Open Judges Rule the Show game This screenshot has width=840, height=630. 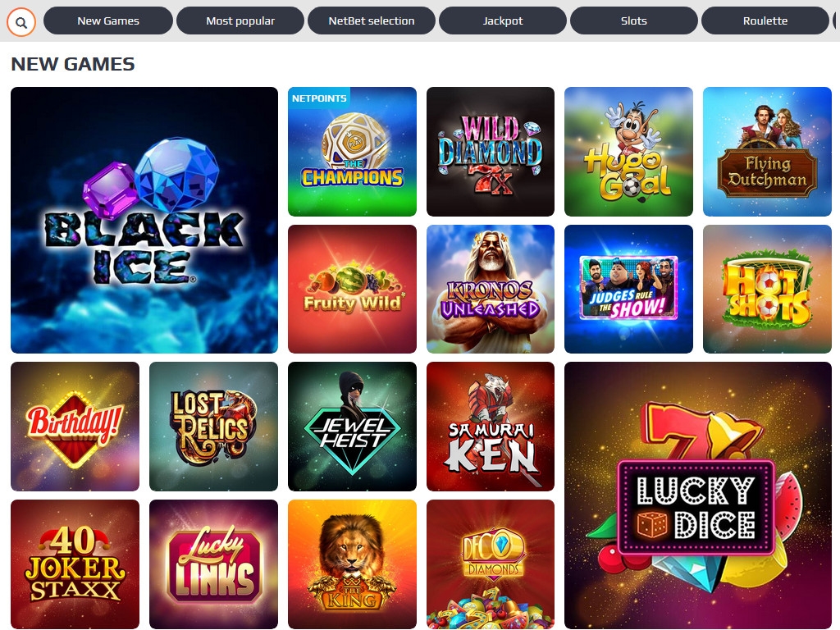pyautogui.click(x=628, y=290)
